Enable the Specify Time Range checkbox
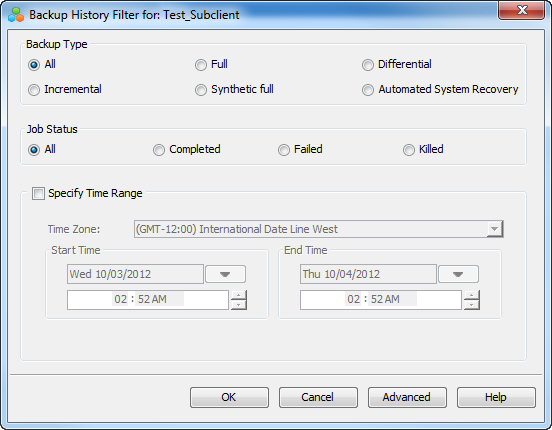Viewport: 552px width, 430px height. click(38, 194)
